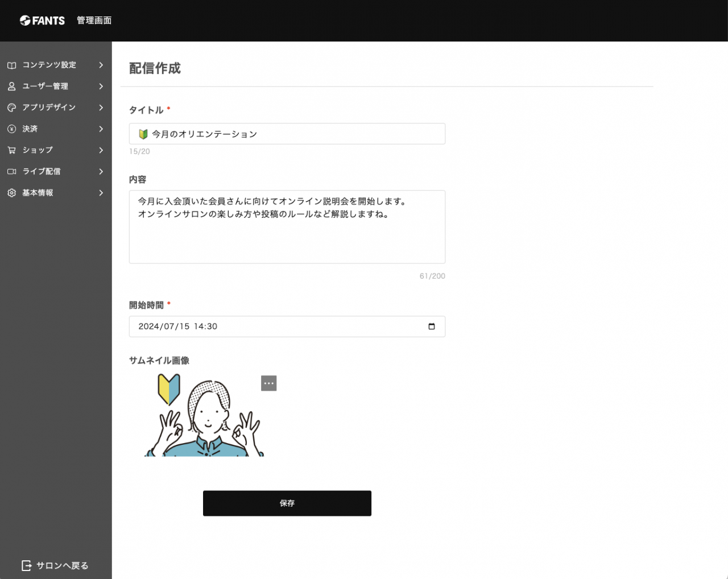Click the タイトル field label
Image resolution: width=728 pixels, height=579 pixels.
tap(146, 110)
